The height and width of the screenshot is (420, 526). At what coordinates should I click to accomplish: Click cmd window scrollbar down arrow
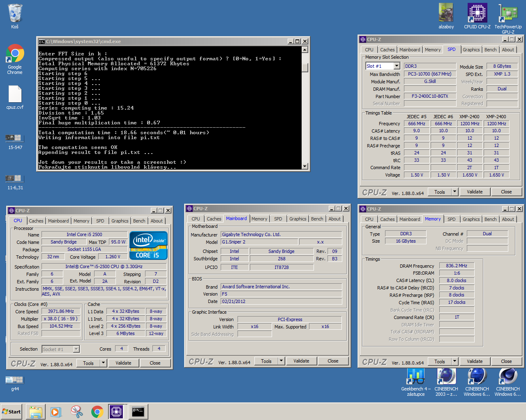(305, 166)
